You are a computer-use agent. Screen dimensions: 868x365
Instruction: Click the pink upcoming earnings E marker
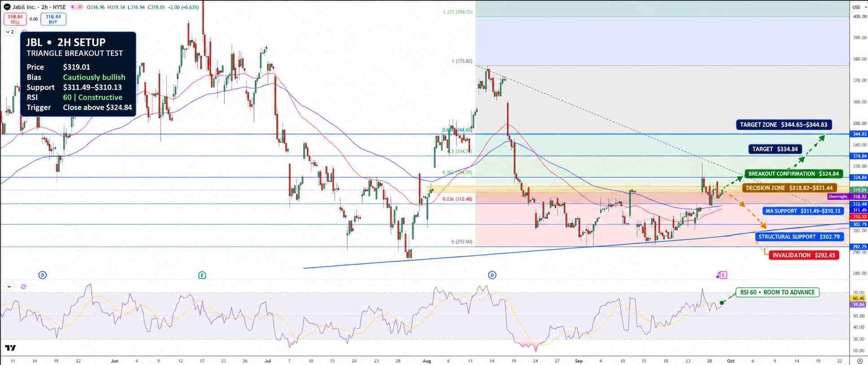tap(723, 275)
